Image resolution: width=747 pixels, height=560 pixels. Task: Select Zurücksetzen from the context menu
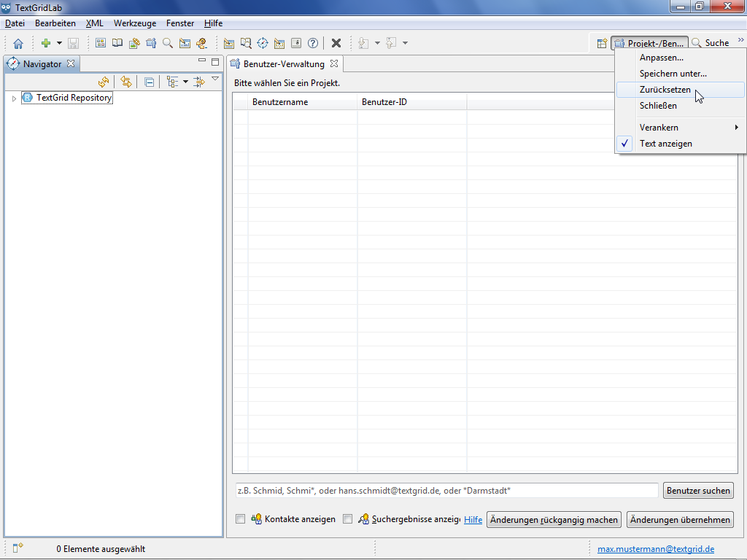click(665, 90)
